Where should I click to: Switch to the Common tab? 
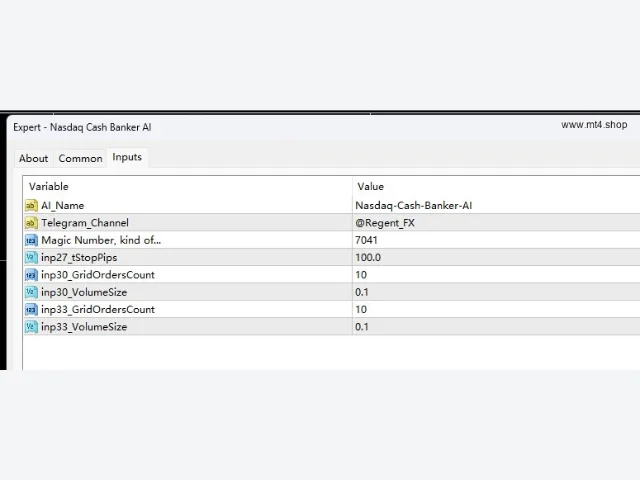[80, 158]
